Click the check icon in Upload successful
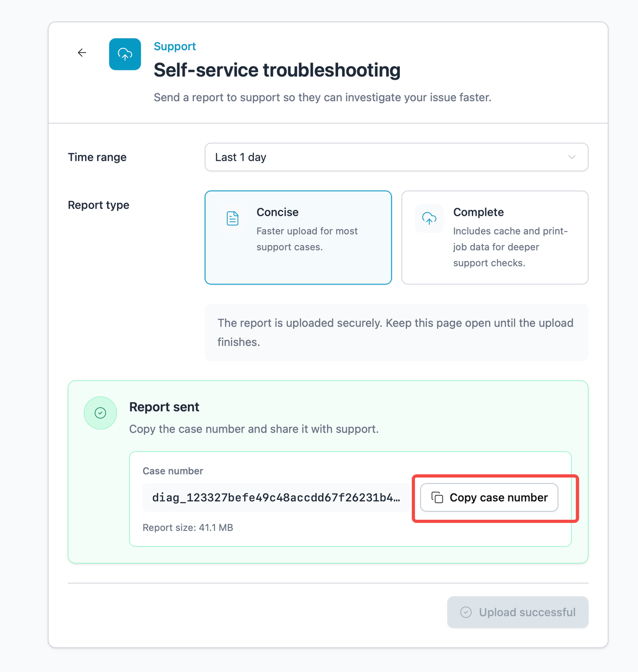 [465, 612]
